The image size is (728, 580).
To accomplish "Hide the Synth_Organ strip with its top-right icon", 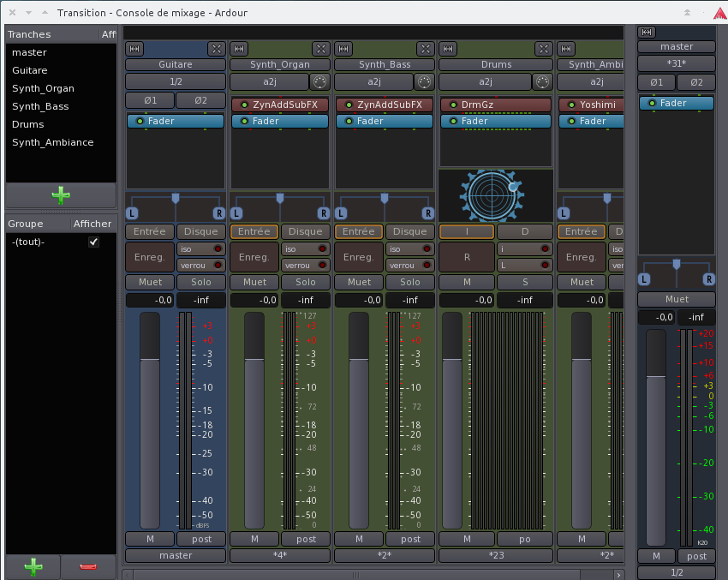I will tap(320, 49).
